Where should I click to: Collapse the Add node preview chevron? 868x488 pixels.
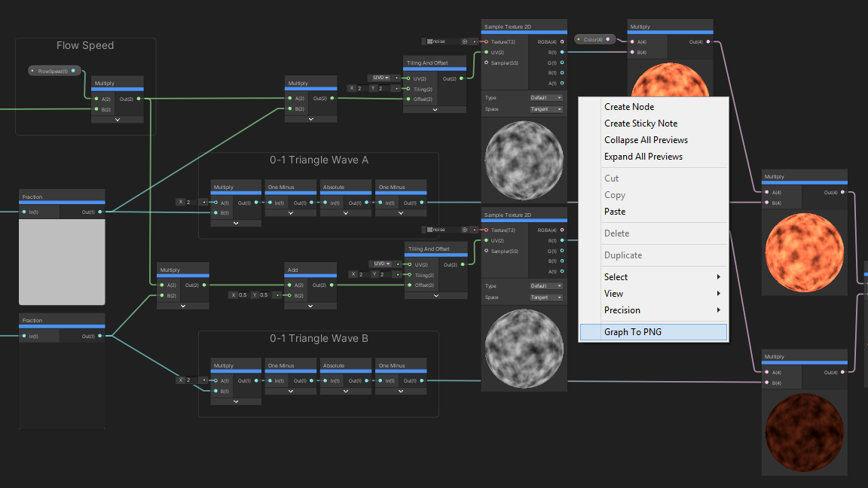click(310, 306)
